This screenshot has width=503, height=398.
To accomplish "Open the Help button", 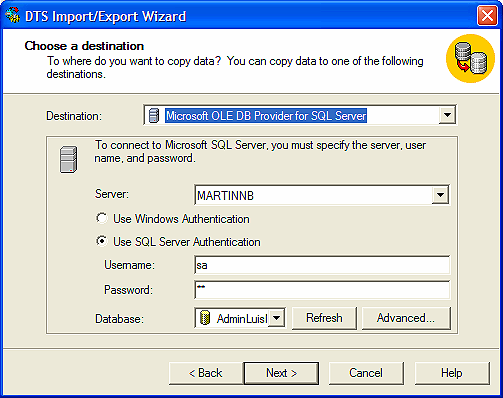I will [452, 373].
